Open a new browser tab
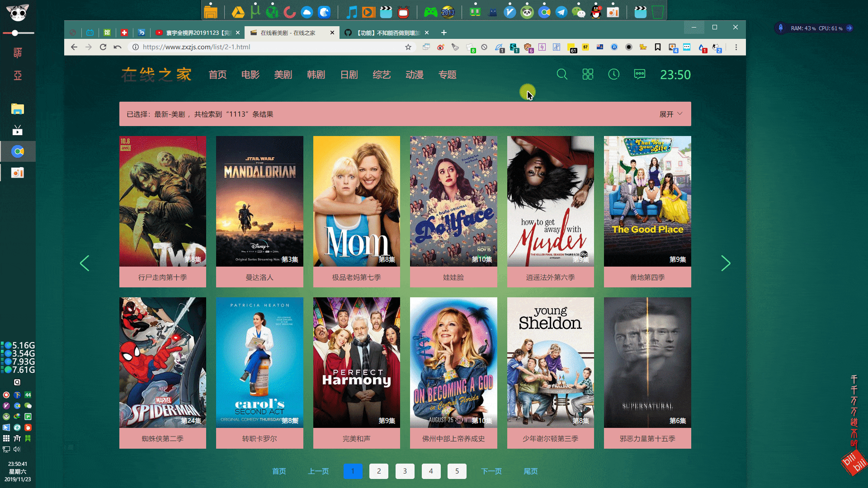 pos(444,33)
